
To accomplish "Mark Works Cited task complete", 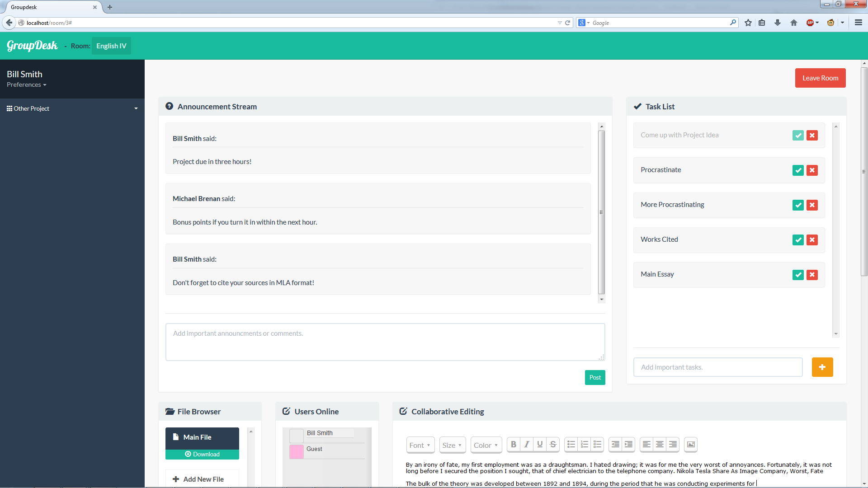I will [798, 240].
